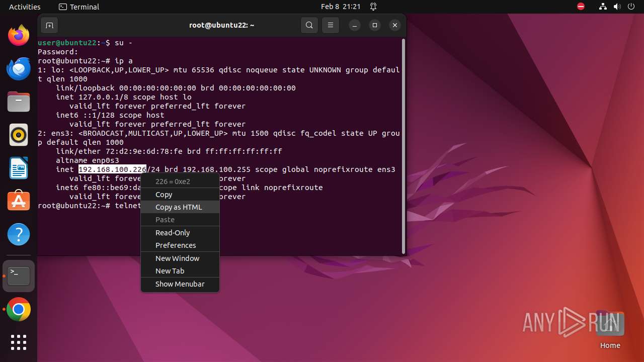Open the Files manager dock icon
Screen dimensions: 644x362
tap(19, 102)
